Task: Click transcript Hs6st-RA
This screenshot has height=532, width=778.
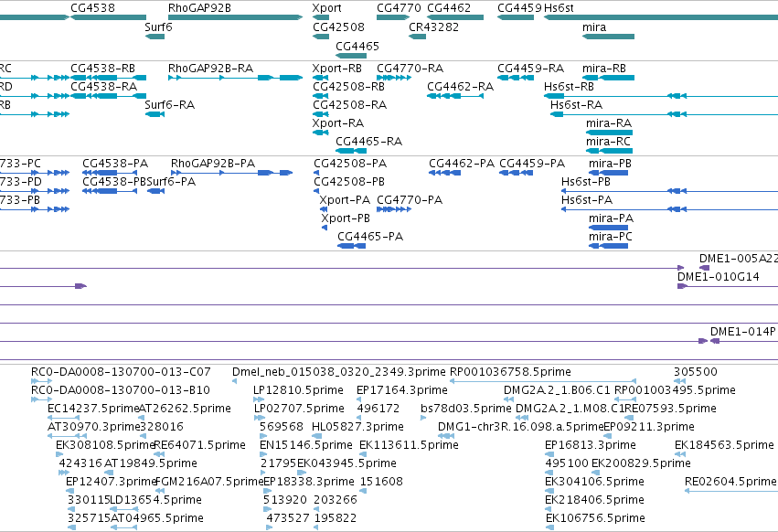Action: point(577,105)
